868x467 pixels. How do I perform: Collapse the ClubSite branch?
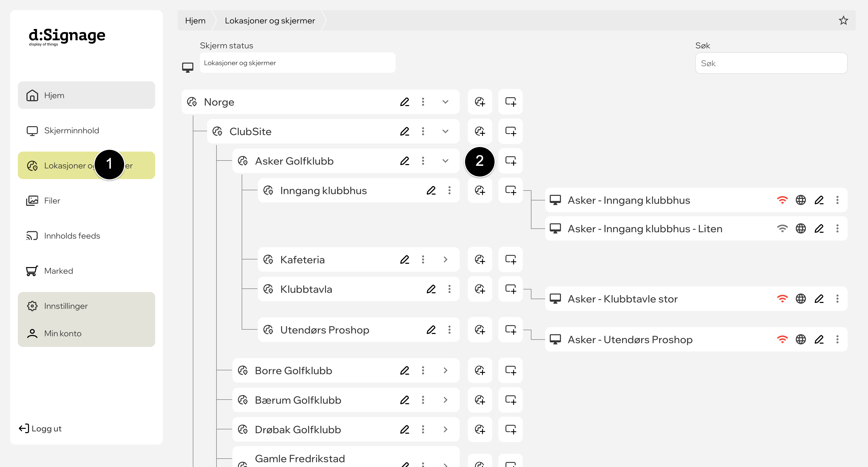coord(445,132)
